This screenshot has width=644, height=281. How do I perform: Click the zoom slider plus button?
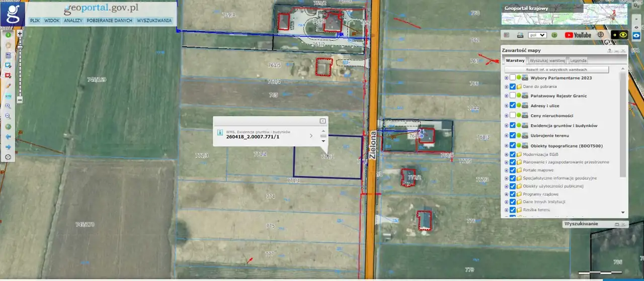(x=20, y=34)
